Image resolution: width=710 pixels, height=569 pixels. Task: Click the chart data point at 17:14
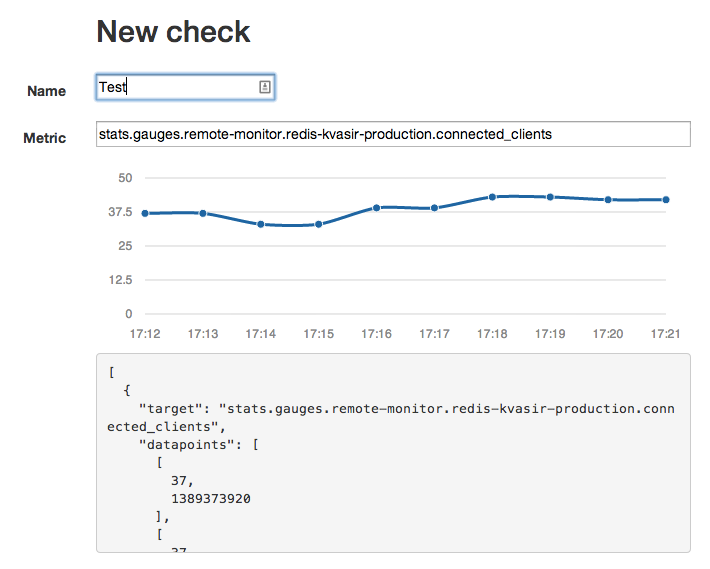coord(261,224)
